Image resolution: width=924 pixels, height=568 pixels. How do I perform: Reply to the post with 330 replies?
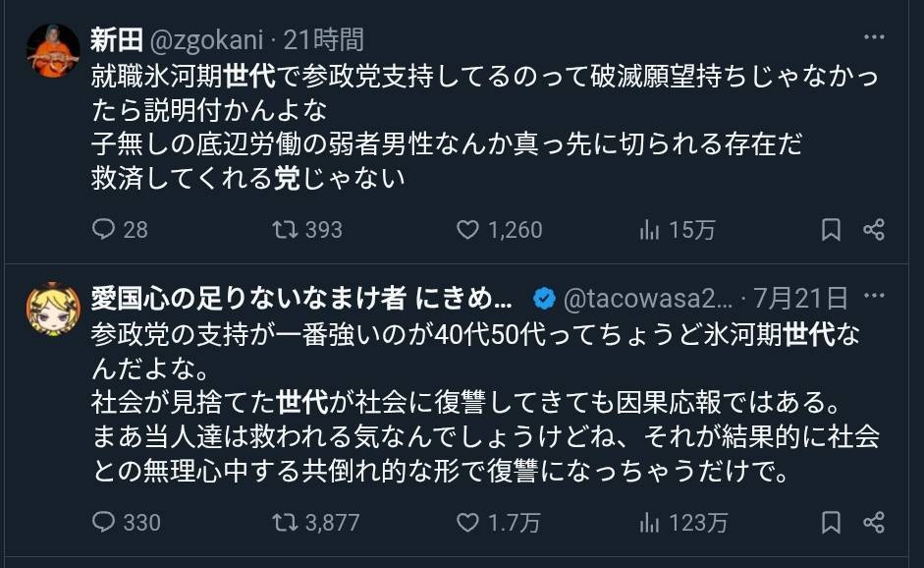104,522
